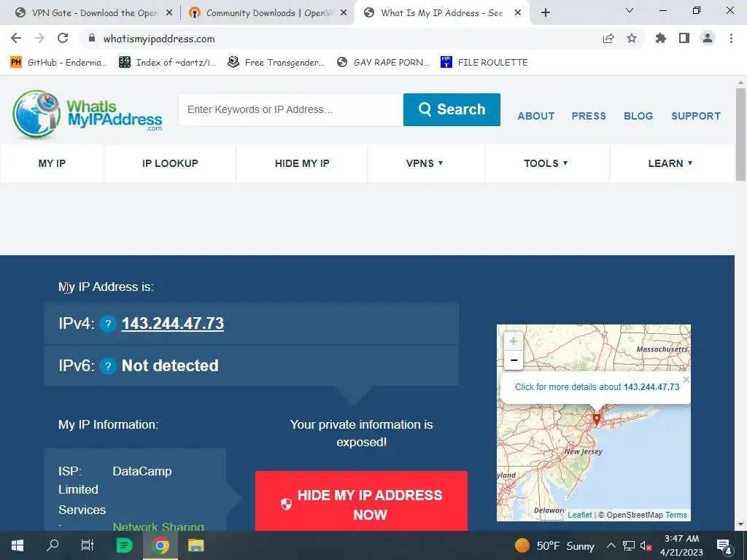Click the 50°F Sunny weather widget
The image size is (747, 560).
coord(555,545)
